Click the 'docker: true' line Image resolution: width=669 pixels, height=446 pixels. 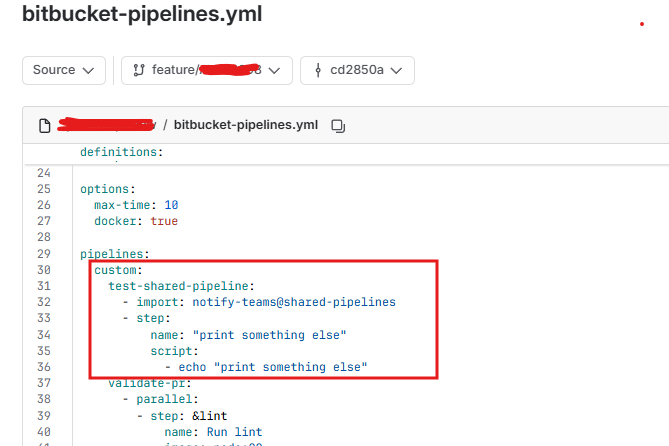(x=136, y=221)
